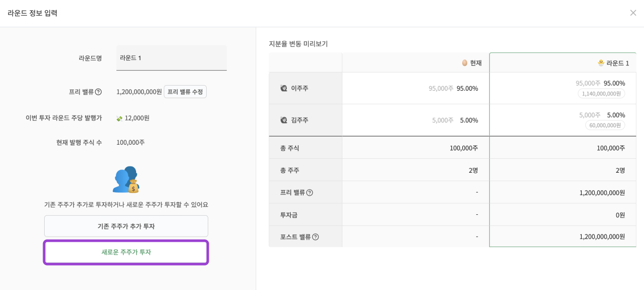
Task: Click the investors illustration with money bag
Action: tap(126, 179)
